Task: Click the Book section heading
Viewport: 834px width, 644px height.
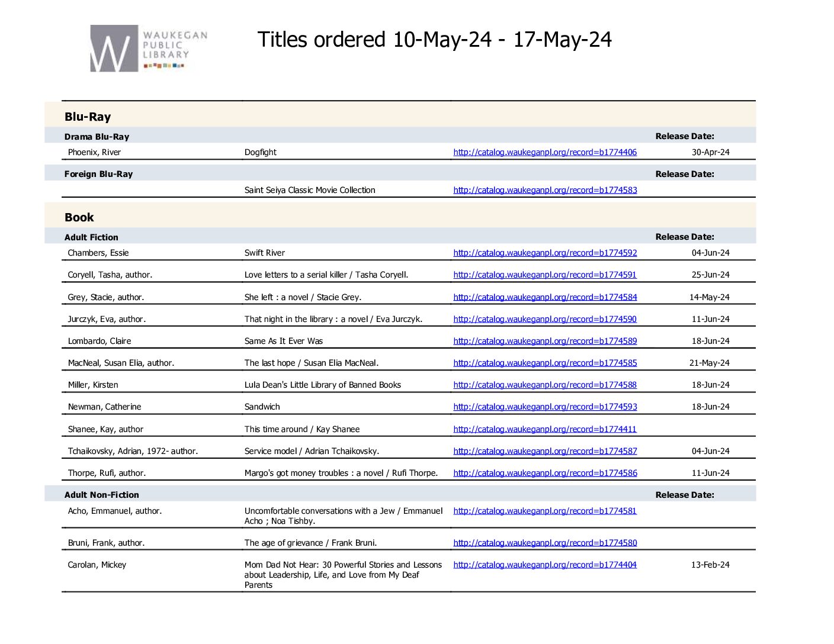Action: click(x=79, y=217)
